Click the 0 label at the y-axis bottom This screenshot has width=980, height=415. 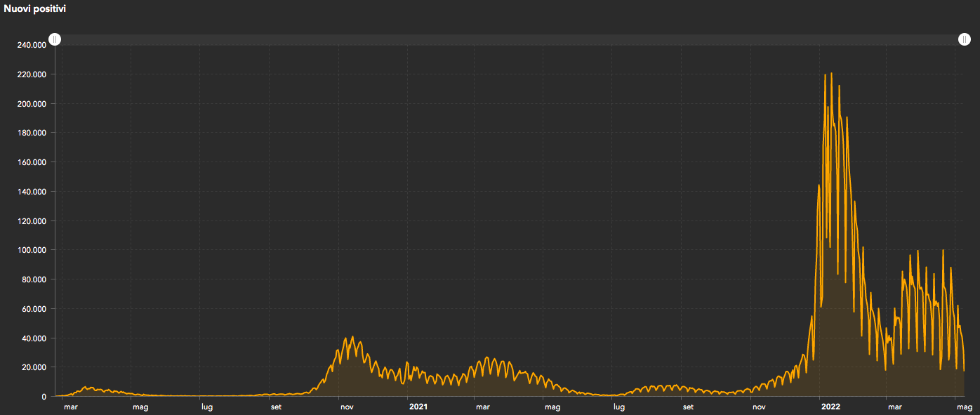coord(44,397)
